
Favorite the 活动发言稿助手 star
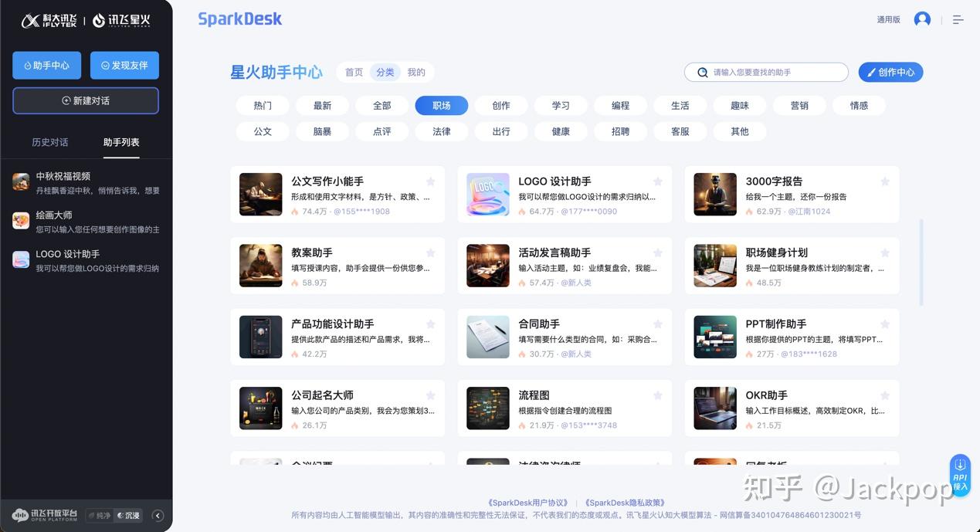(x=658, y=252)
